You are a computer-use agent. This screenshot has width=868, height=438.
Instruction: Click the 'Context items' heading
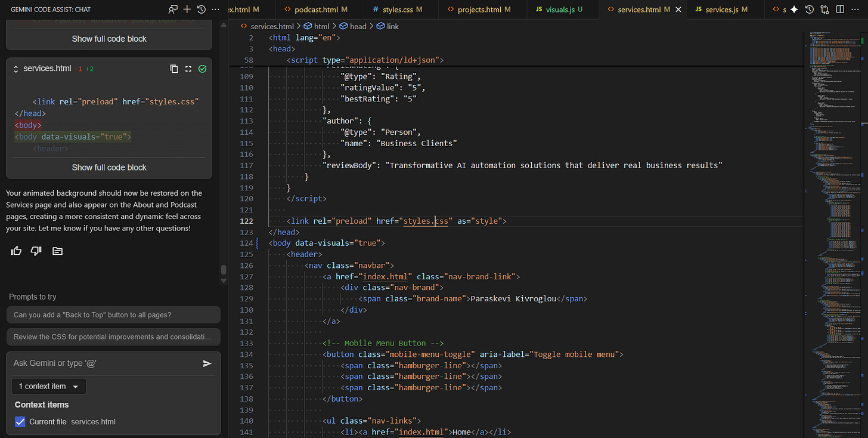coord(42,405)
